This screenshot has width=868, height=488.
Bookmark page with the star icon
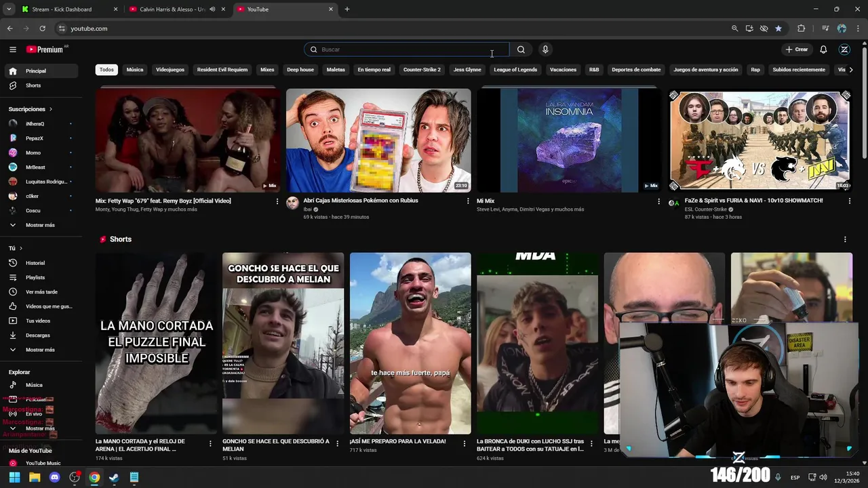[x=778, y=28]
